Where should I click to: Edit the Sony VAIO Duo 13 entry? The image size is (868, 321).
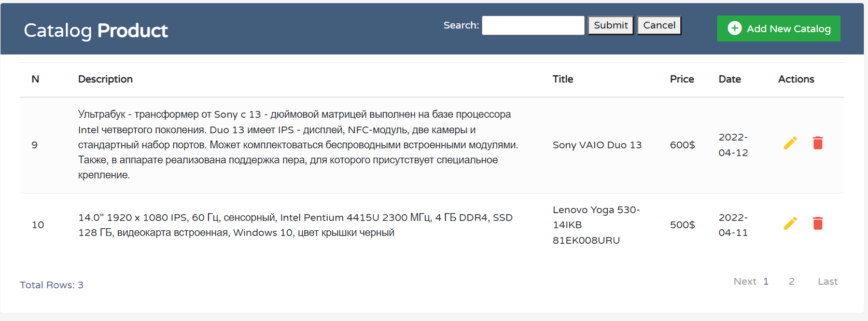pos(790,143)
